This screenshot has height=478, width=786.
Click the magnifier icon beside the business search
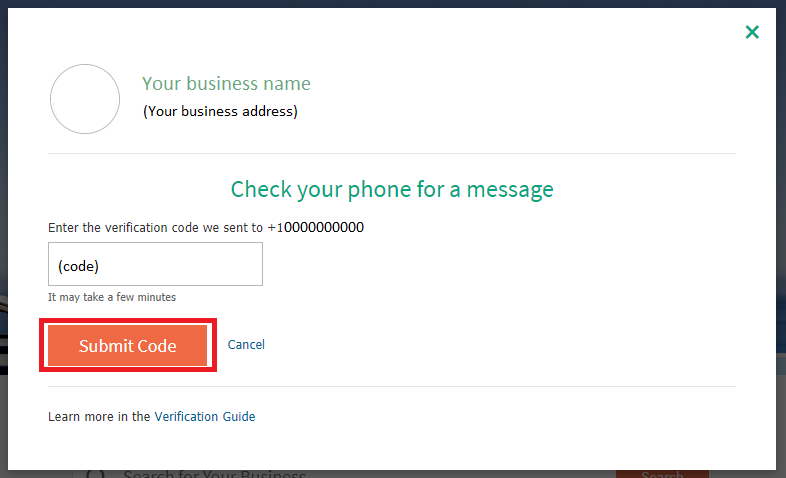point(95,474)
